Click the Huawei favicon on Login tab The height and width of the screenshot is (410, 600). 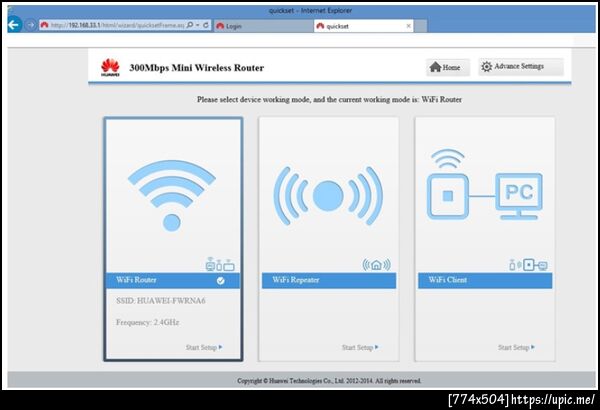(x=220, y=26)
